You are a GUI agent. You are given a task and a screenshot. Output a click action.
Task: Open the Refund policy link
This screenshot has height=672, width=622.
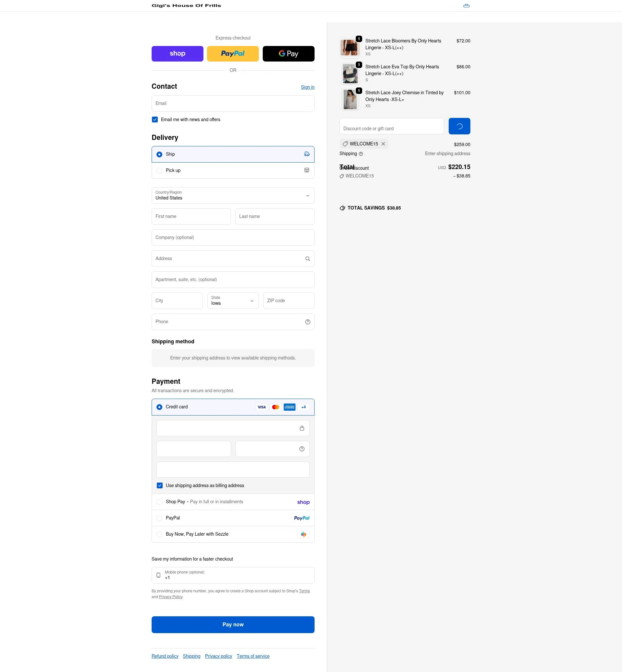point(165,656)
